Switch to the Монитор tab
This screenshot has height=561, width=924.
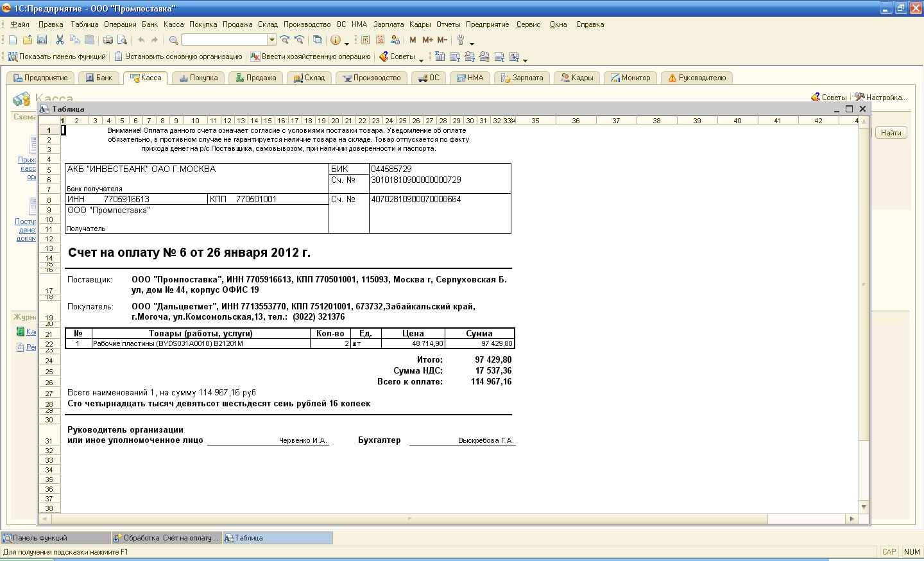coord(630,78)
